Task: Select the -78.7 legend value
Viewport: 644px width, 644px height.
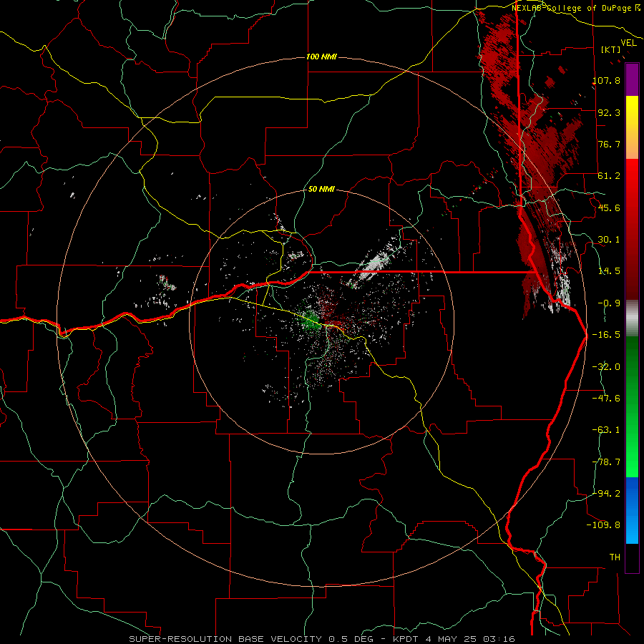Action: [x=606, y=462]
